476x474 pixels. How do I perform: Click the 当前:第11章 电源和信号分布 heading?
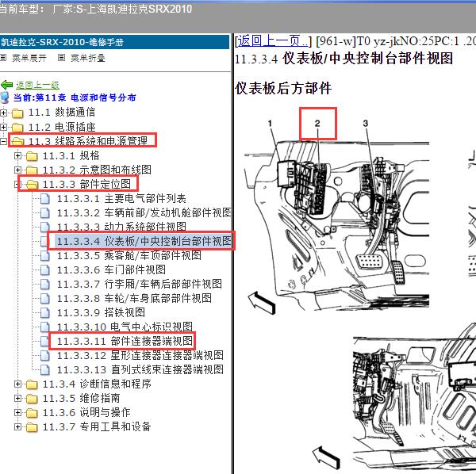click(75, 97)
